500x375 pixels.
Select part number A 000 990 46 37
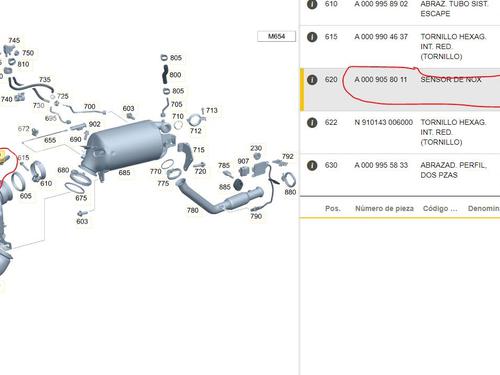click(x=381, y=37)
